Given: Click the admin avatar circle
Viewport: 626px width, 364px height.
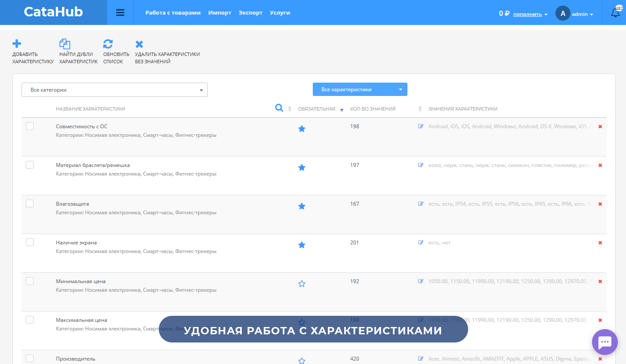Looking at the screenshot, I should 563,13.
